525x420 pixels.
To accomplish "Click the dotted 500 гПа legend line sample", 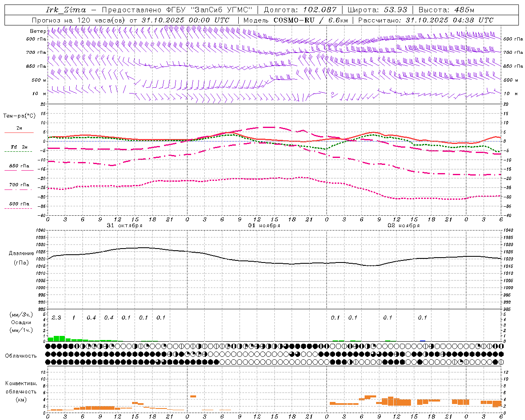I will pyautogui.click(x=18, y=209).
